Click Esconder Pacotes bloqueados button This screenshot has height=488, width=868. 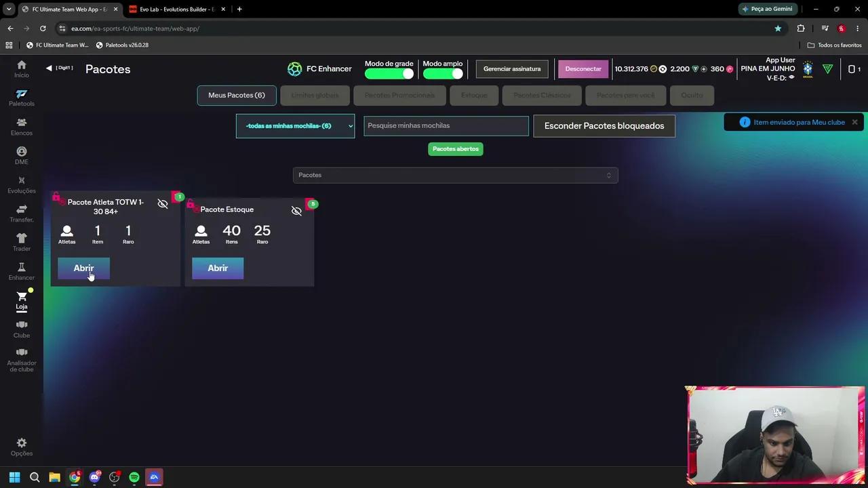[x=604, y=125]
